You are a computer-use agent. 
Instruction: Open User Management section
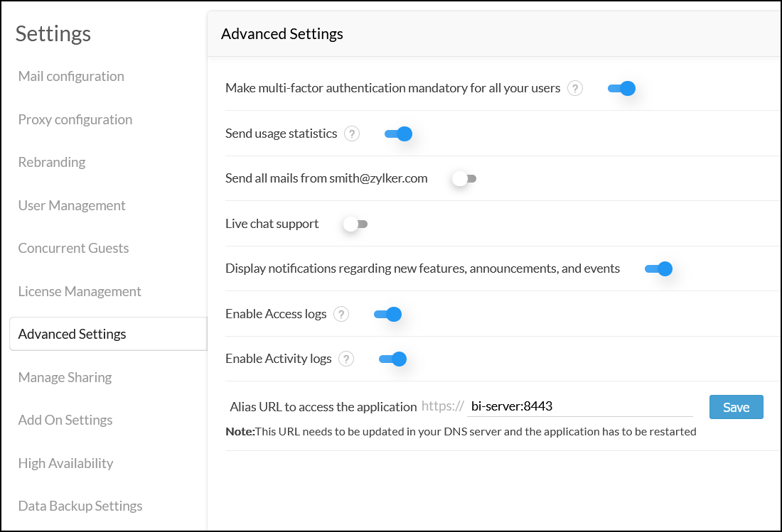tap(72, 205)
